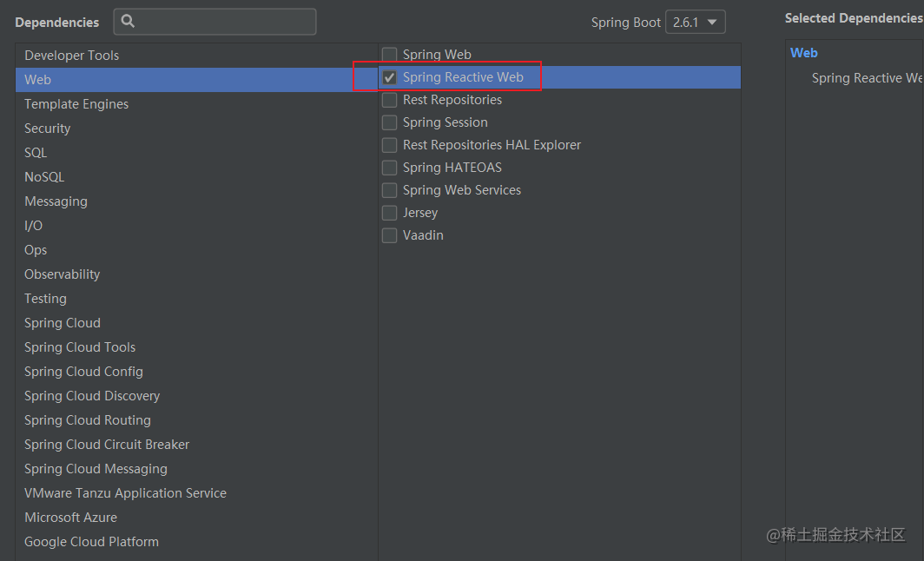Check the Spring HATEOAS option
The height and width of the screenshot is (561, 924).
pos(390,168)
